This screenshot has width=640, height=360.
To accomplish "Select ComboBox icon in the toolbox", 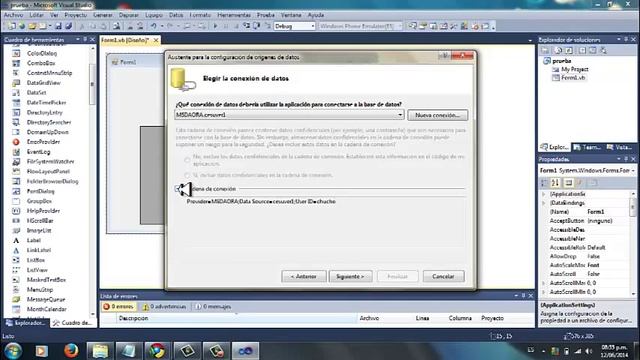I will tap(16, 63).
